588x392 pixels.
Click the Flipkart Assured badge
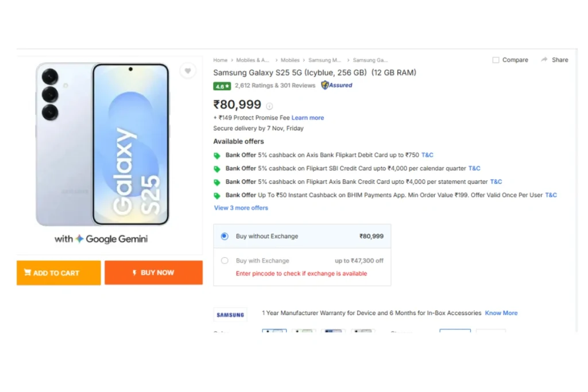click(x=336, y=86)
